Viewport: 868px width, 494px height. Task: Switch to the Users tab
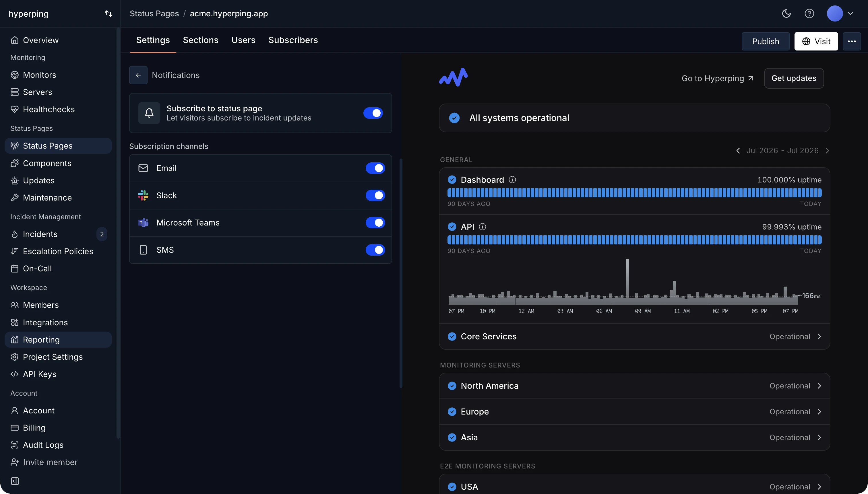[243, 40]
